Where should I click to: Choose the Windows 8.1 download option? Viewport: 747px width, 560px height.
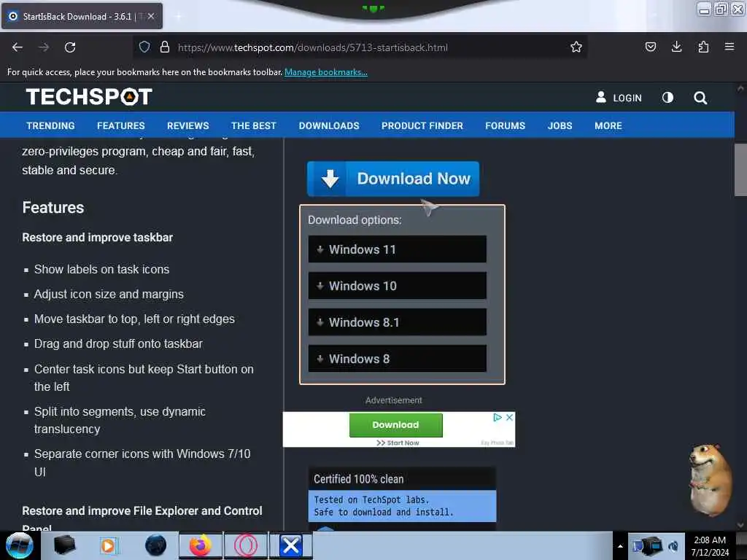pyautogui.click(x=398, y=322)
